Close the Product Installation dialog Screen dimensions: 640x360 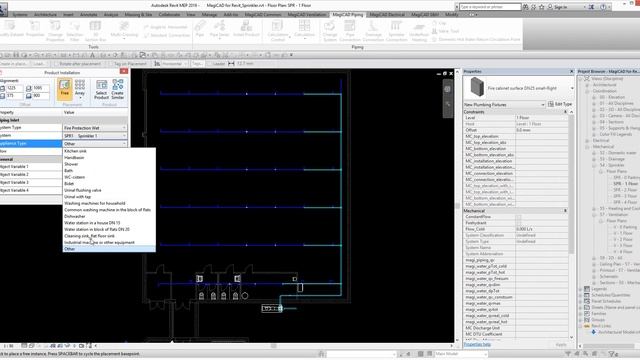(124, 71)
